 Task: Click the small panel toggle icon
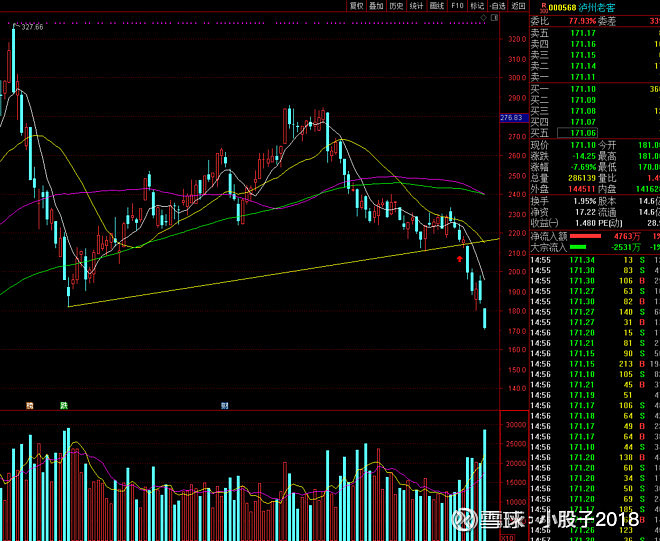pos(494,18)
